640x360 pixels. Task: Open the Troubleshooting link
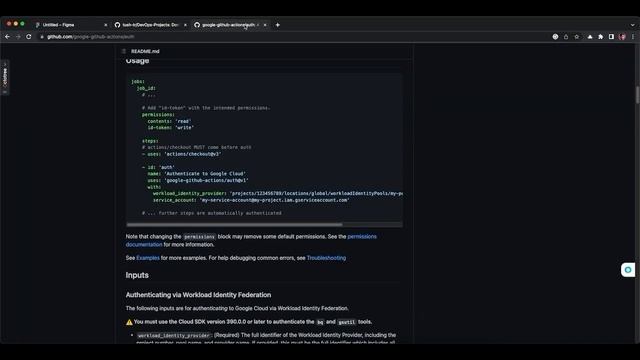tap(326, 258)
